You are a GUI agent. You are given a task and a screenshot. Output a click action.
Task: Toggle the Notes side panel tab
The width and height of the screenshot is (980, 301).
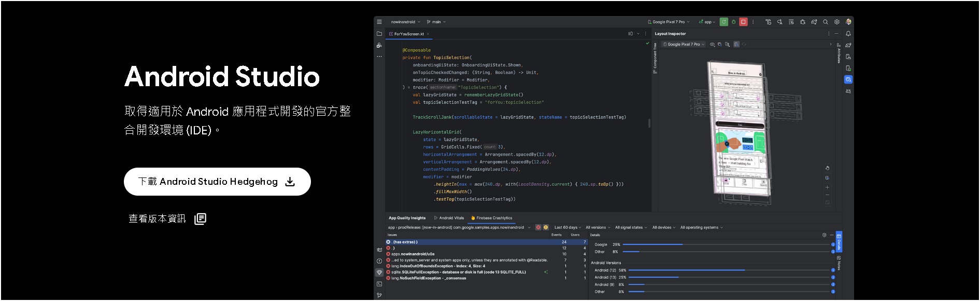point(839,264)
